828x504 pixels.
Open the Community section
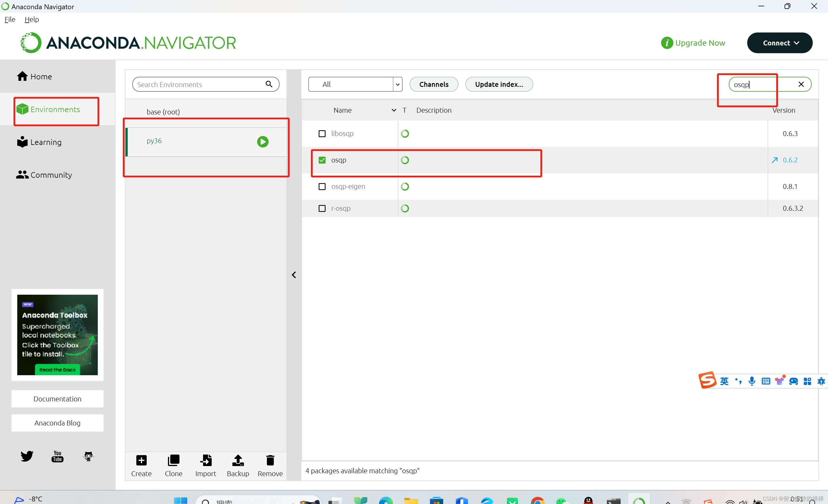(44, 175)
